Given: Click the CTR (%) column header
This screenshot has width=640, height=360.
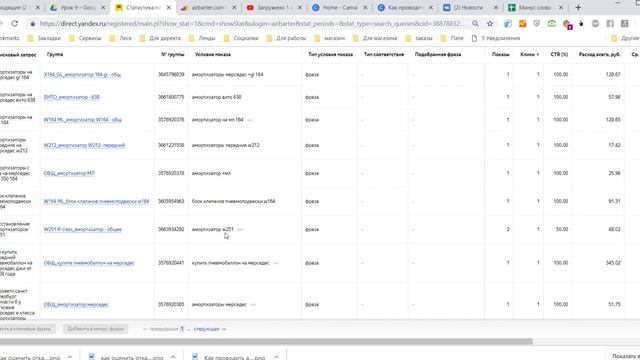Looking at the screenshot, I should pos(559,54).
